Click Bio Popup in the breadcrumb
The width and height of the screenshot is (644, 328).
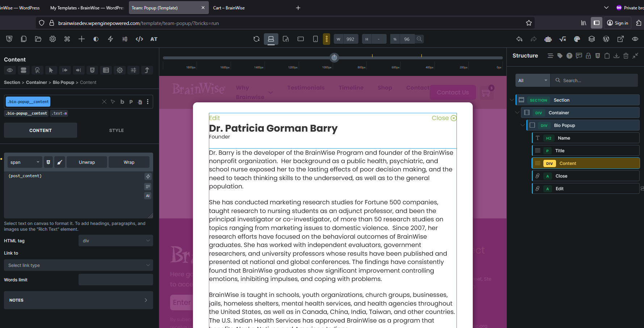tap(63, 82)
